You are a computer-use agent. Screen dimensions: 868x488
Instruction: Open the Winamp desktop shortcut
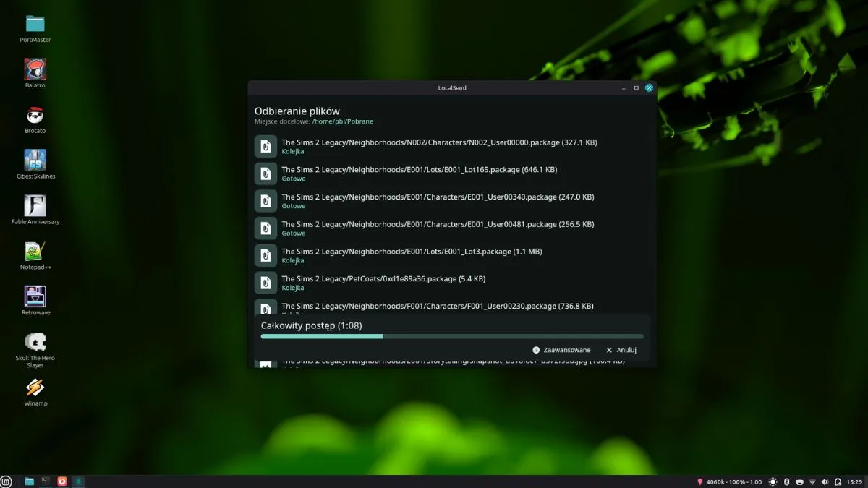pos(35,388)
